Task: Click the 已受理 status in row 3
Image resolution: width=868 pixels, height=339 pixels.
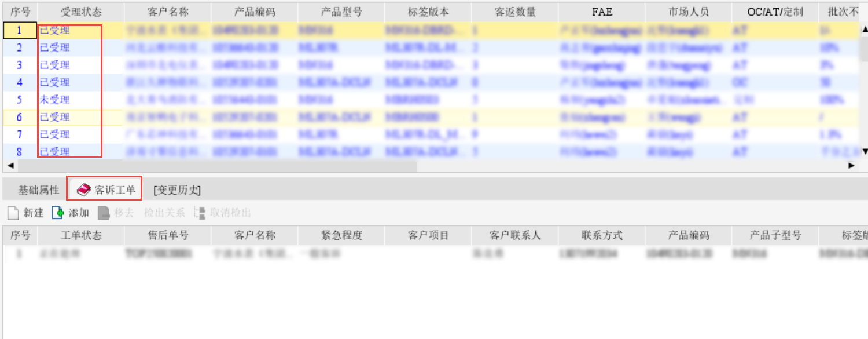Action: tap(54, 65)
